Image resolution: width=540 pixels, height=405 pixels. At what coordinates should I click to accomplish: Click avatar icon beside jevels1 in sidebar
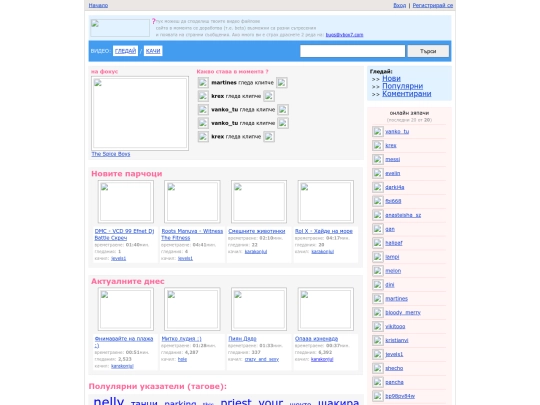click(x=377, y=354)
